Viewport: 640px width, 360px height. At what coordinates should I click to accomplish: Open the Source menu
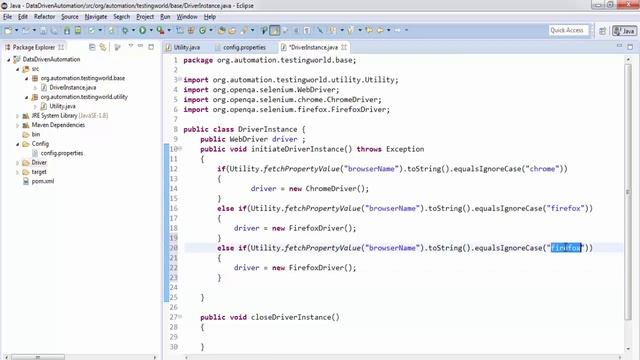(70, 17)
